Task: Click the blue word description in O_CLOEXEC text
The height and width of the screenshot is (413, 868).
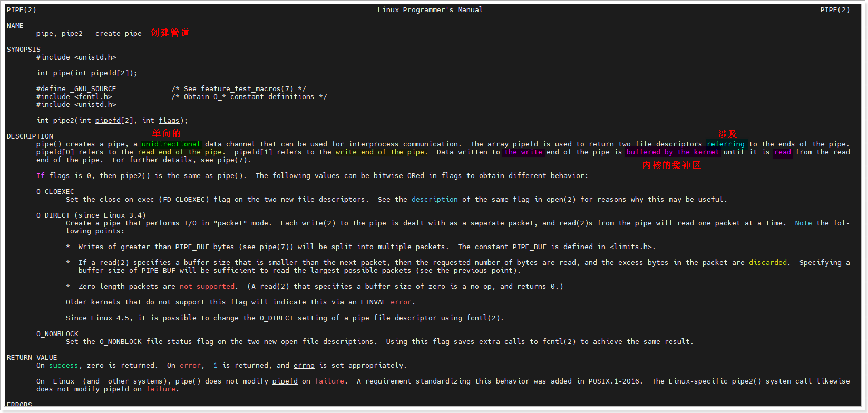Action: [434, 200]
